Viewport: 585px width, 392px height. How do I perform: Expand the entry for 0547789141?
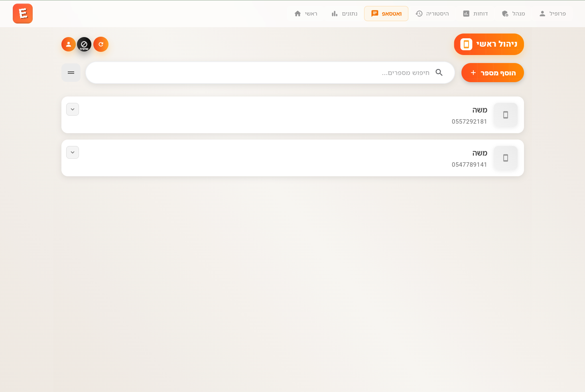pyautogui.click(x=73, y=152)
